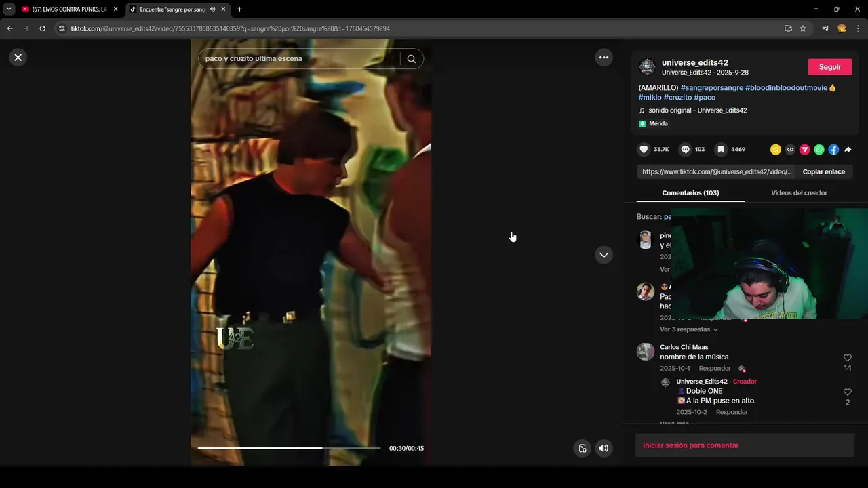Click the streamer webcam overlay
The height and width of the screenshot is (488, 868).
tap(770, 264)
